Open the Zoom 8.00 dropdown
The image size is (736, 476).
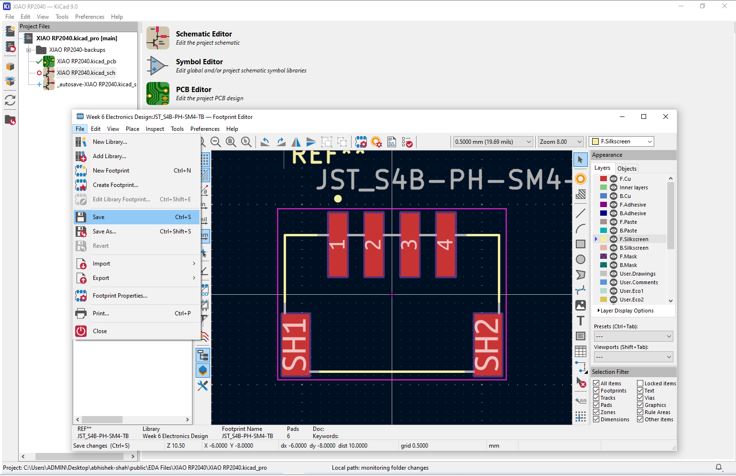[560, 141]
